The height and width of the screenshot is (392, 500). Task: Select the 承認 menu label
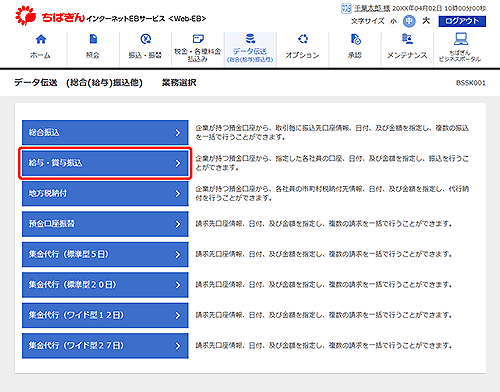pos(355,55)
